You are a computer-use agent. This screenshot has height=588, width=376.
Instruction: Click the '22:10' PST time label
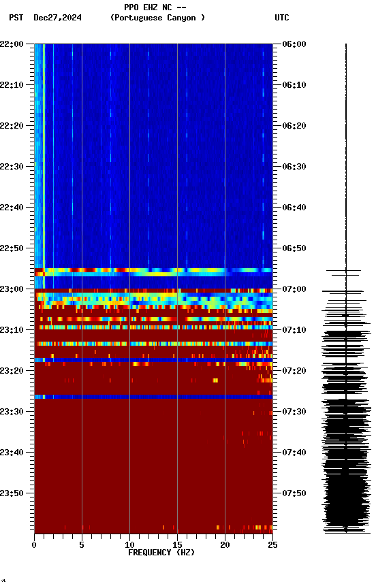[x=12, y=85]
